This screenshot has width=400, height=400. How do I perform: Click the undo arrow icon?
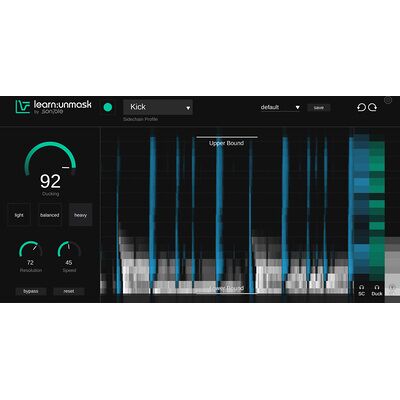(x=361, y=107)
